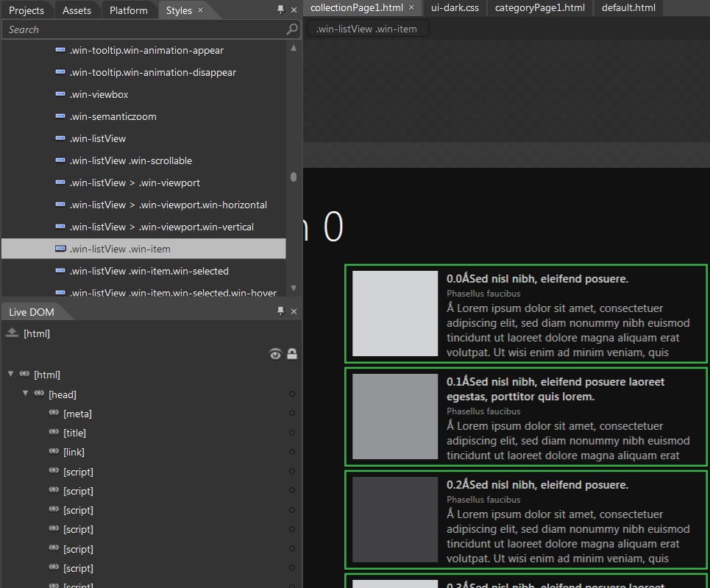Click the scope-up arrow icon beside [html]

(x=12, y=333)
